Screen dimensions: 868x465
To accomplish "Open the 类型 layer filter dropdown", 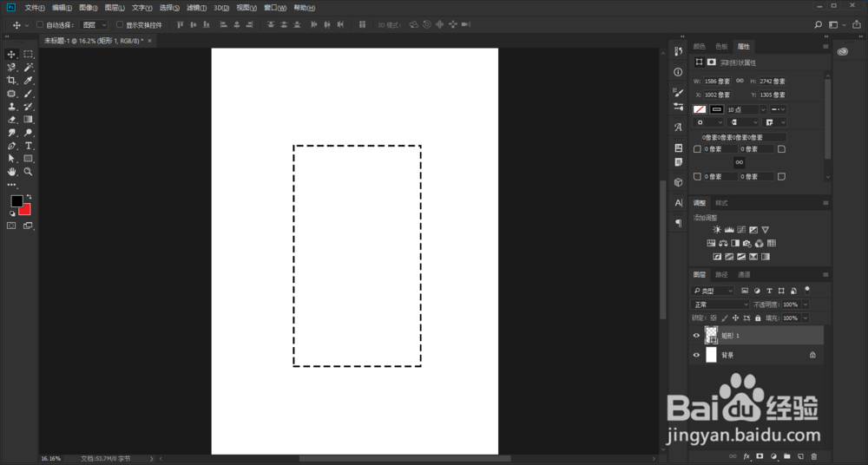I will [x=713, y=291].
